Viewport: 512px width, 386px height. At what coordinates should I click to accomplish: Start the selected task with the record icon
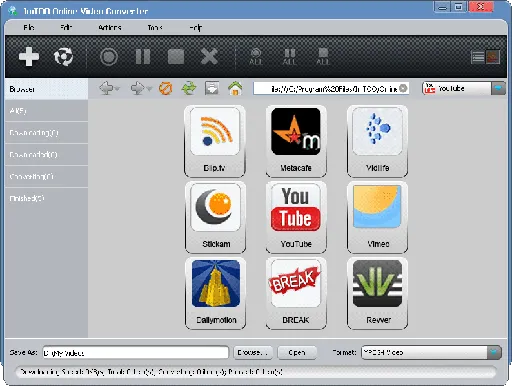[x=109, y=56]
